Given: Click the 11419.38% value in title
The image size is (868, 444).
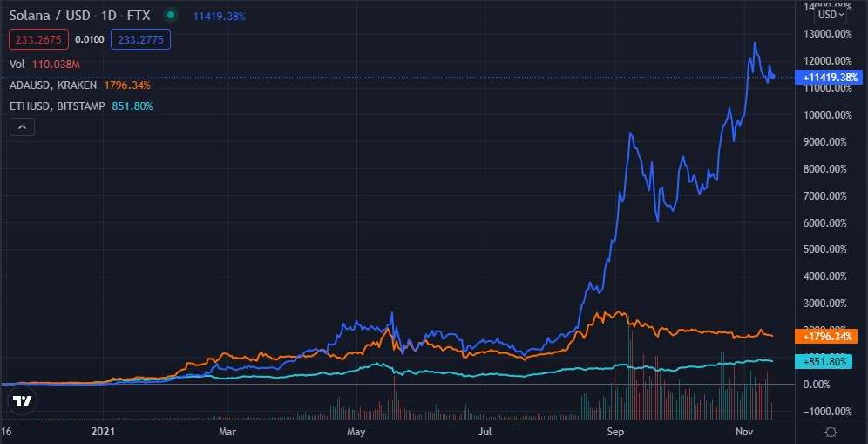Looking at the screenshot, I should click(x=220, y=16).
